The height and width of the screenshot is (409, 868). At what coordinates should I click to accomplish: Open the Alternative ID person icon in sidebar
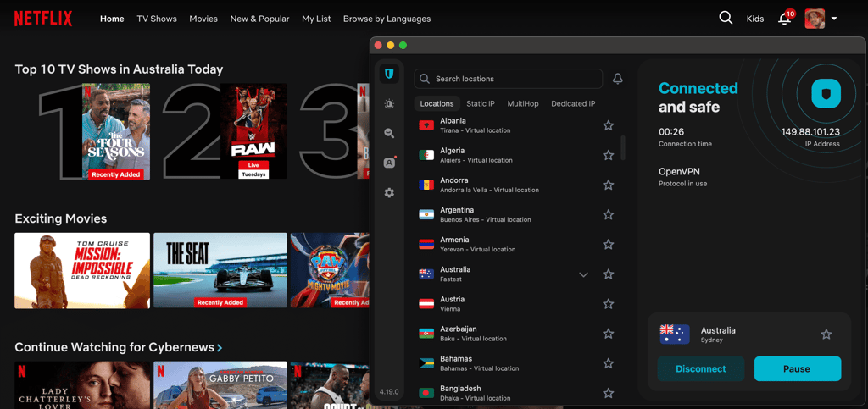389,163
